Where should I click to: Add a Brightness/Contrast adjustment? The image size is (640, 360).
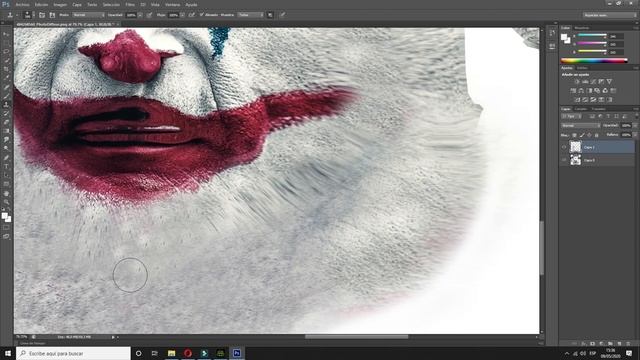(577, 82)
